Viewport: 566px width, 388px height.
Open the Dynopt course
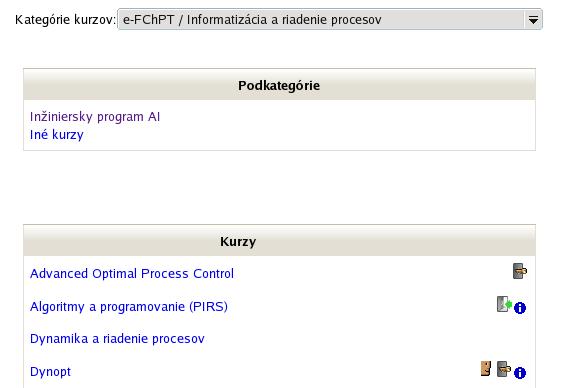[51, 372]
